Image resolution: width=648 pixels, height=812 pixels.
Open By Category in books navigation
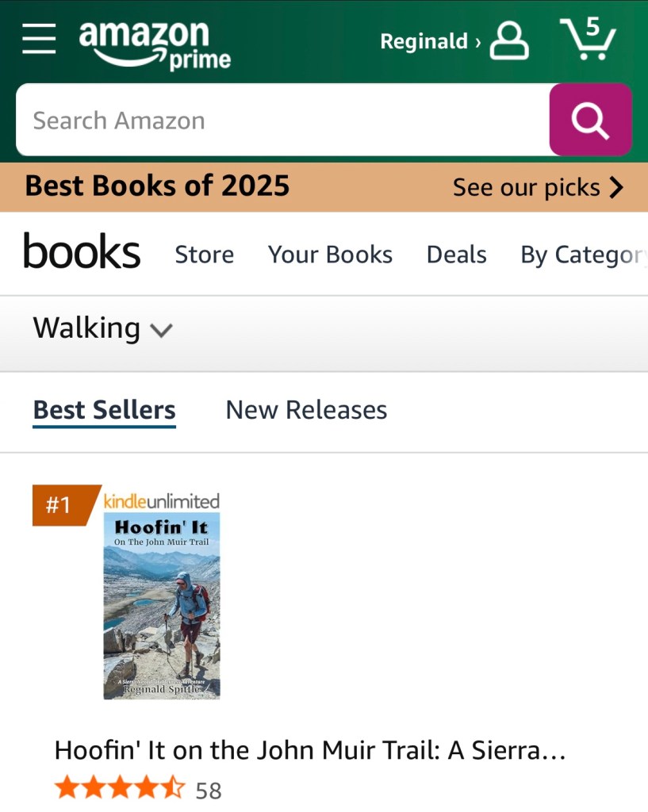click(x=582, y=255)
